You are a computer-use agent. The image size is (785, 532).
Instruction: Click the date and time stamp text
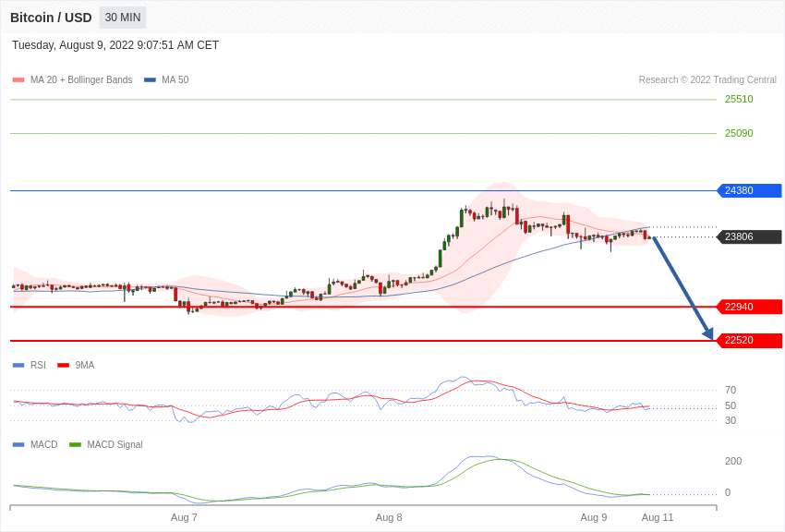tap(115, 45)
